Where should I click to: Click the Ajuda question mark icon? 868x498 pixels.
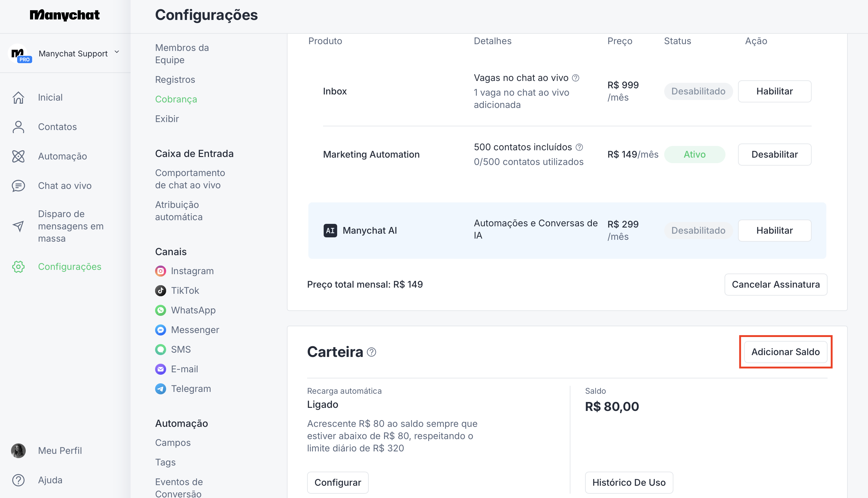click(x=18, y=480)
